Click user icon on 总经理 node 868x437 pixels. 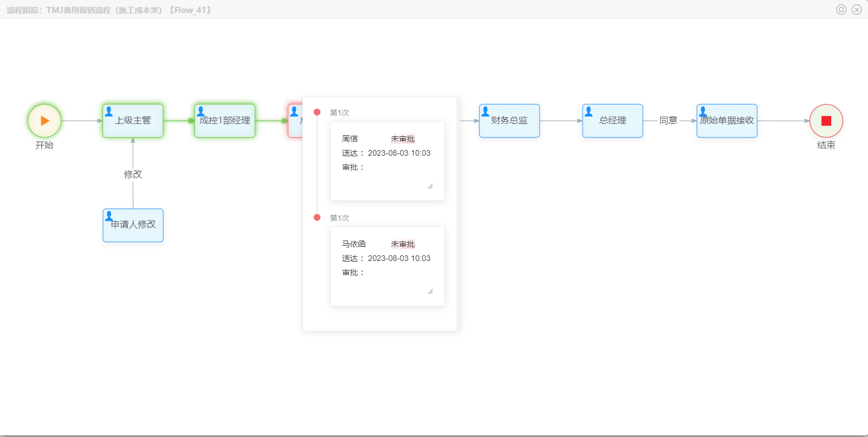coord(588,112)
